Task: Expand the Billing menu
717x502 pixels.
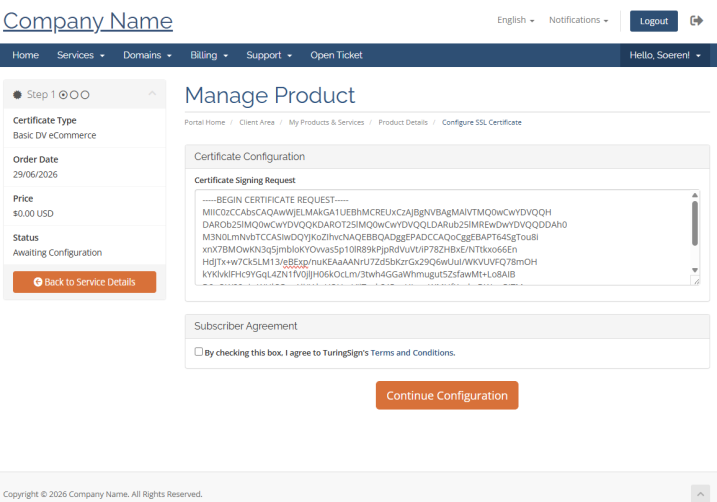Action: click(x=209, y=55)
